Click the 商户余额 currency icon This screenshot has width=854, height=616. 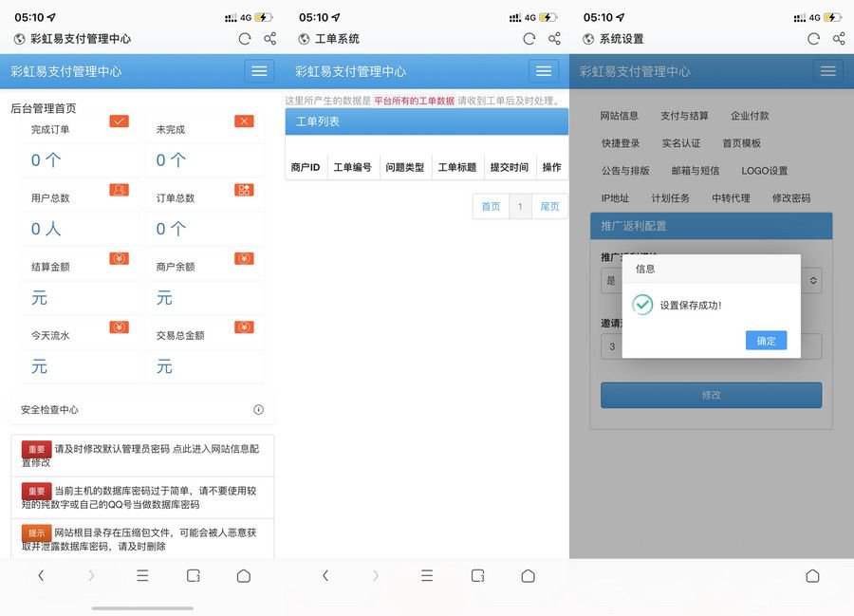coord(243,258)
